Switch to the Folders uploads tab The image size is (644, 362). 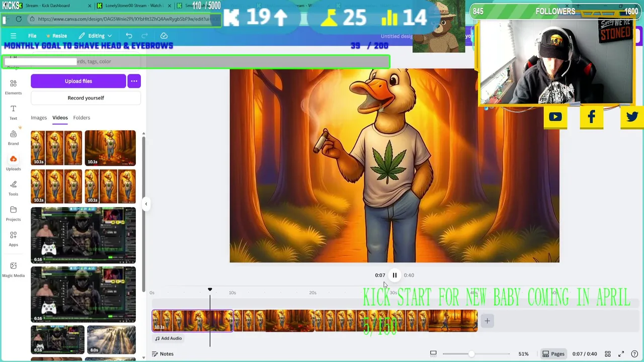pos(82,118)
